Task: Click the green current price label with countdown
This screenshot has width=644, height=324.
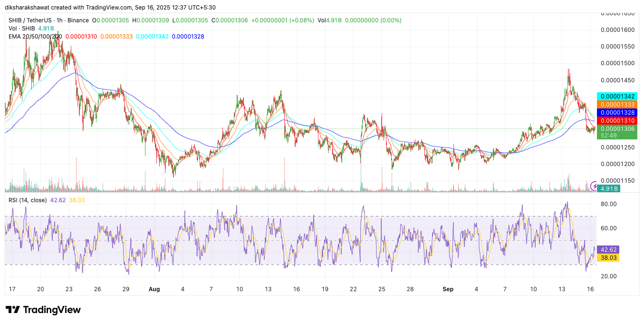Action: click(x=616, y=132)
